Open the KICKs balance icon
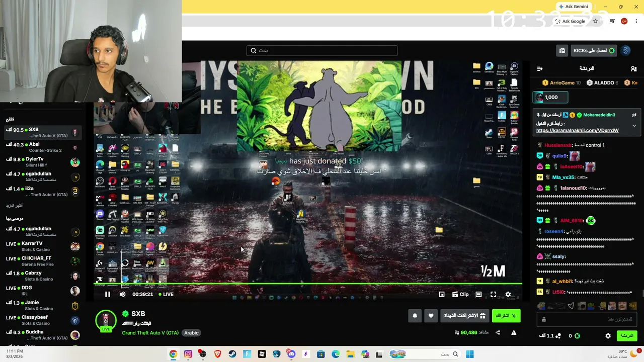The width and height of the screenshot is (644, 362). click(x=577, y=336)
